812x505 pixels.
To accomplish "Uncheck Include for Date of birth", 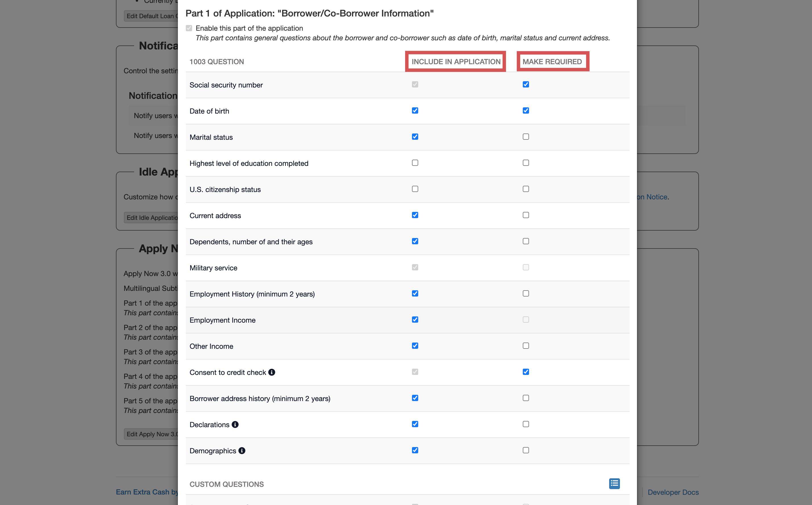I will pyautogui.click(x=415, y=110).
